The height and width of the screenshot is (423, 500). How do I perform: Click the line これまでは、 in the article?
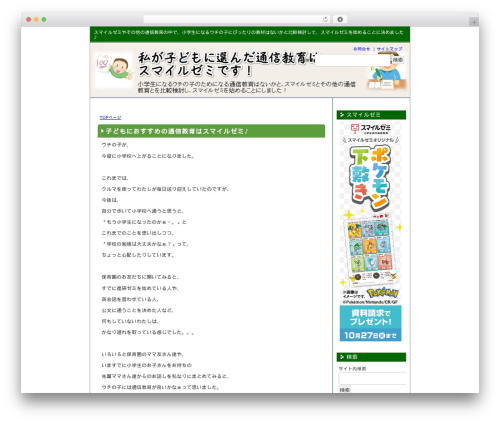[115, 178]
